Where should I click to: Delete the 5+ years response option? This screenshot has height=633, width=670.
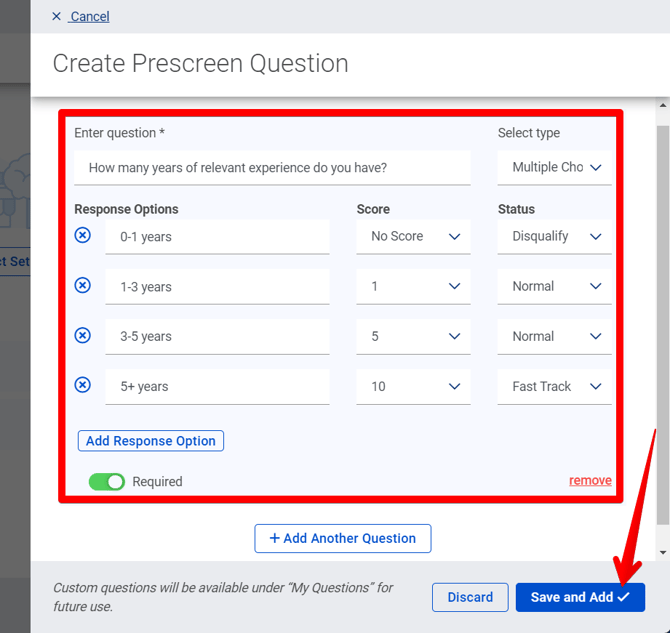tap(83, 385)
